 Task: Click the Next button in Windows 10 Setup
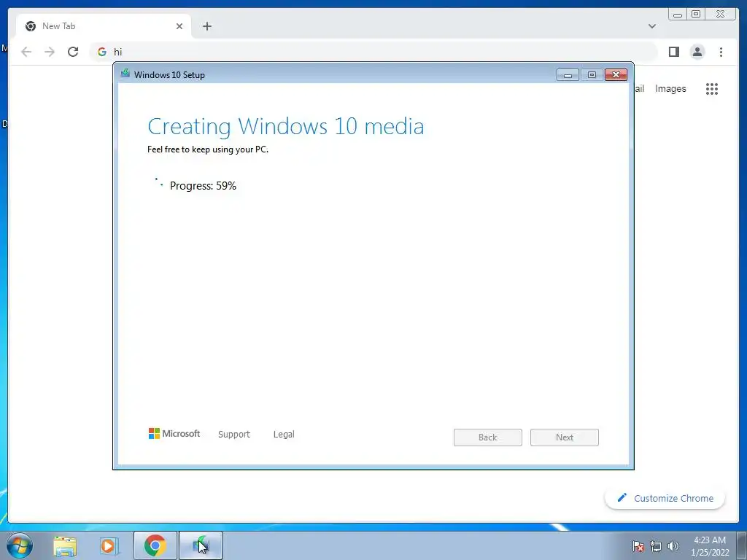click(x=565, y=437)
